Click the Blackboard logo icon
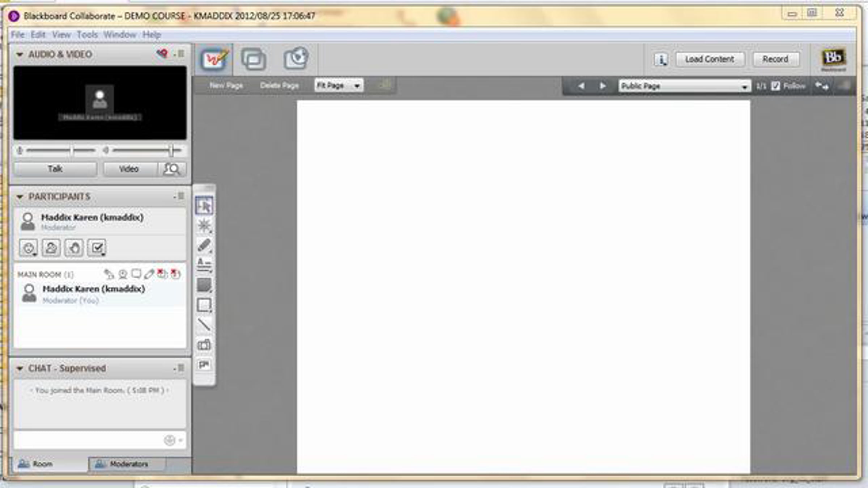This screenshot has width=868, height=488. [x=833, y=59]
